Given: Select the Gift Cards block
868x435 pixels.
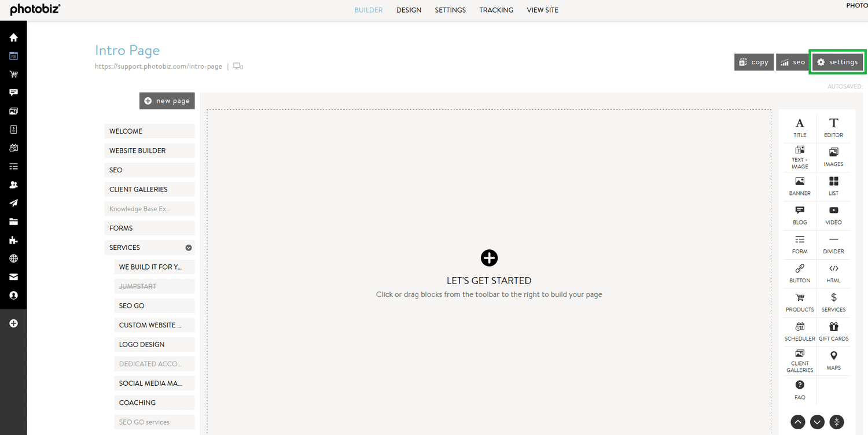Looking at the screenshot, I should click(833, 331).
